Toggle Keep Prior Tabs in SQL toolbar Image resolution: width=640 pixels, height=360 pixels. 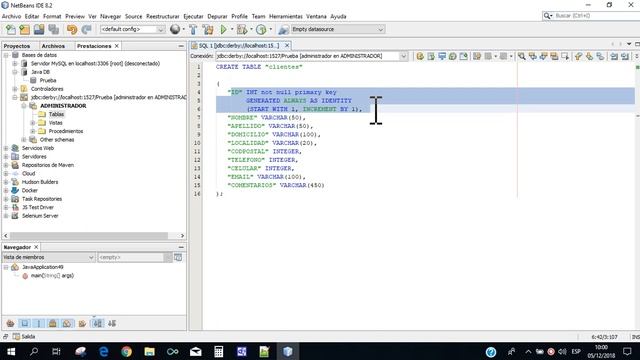464,56
